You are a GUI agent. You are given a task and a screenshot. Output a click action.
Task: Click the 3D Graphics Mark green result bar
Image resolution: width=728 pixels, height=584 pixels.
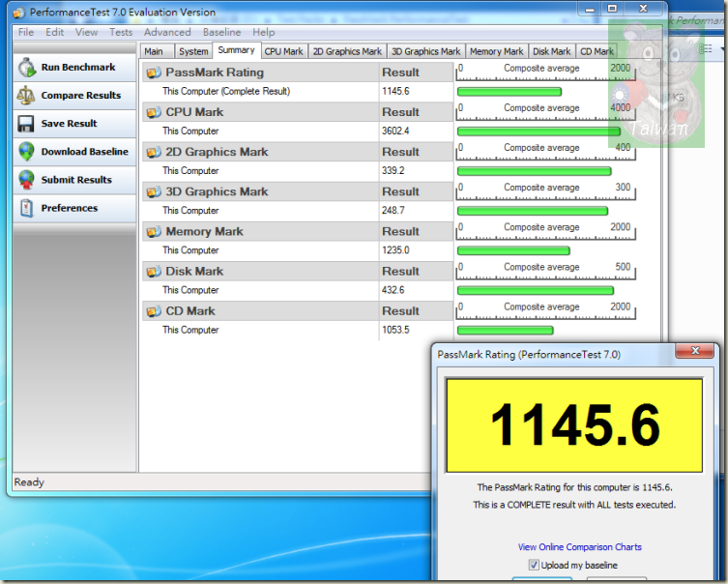click(x=533, y=211)
